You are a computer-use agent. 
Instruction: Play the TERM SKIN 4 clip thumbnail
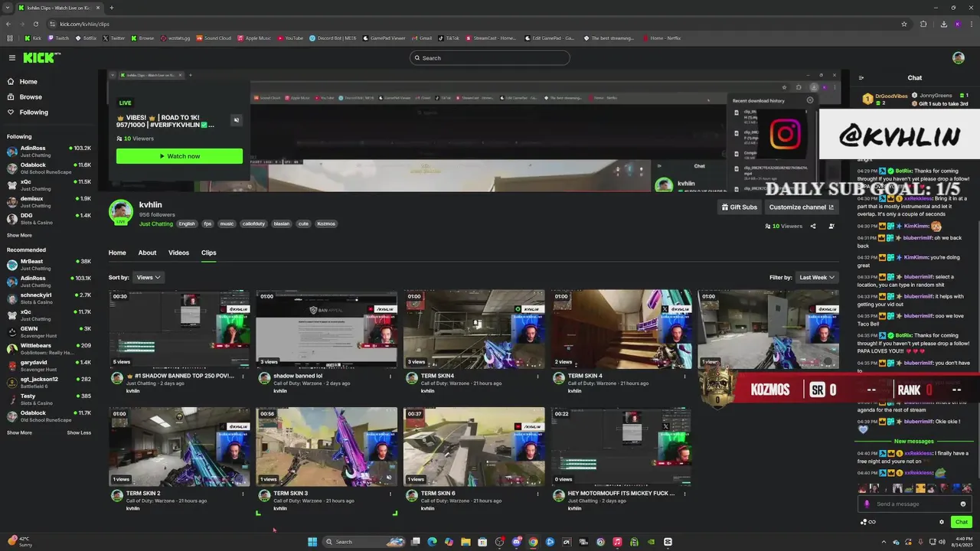click(622, 329)
